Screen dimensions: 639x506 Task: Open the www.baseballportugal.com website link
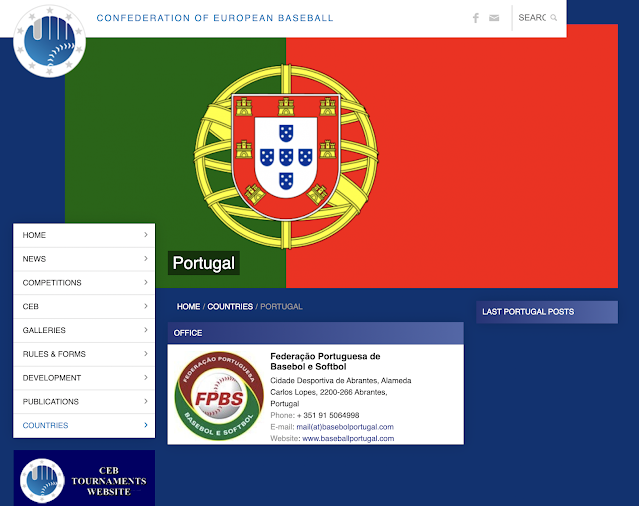click(x=348, y=438)
